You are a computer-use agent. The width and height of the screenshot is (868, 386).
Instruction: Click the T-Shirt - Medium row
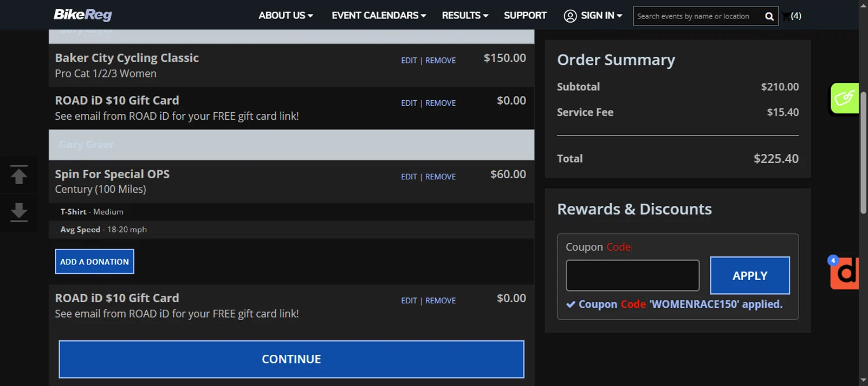pyautogui.click(x=291, y=212)
